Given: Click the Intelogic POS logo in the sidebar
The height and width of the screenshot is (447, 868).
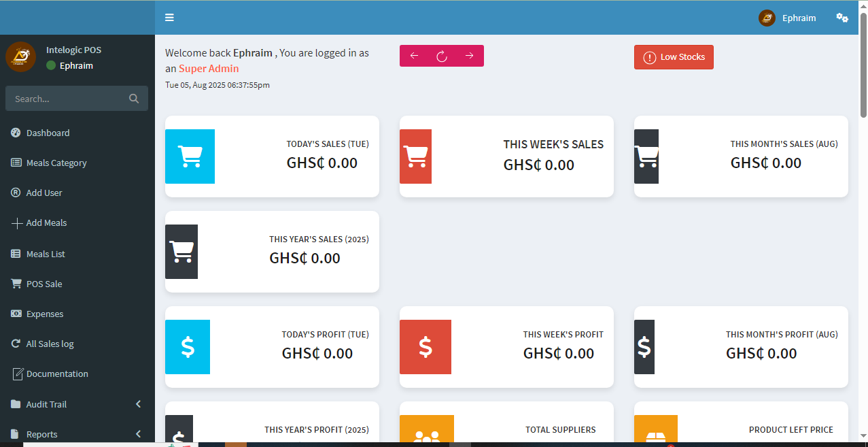Looking at the screenshot, I should (21, 56).
